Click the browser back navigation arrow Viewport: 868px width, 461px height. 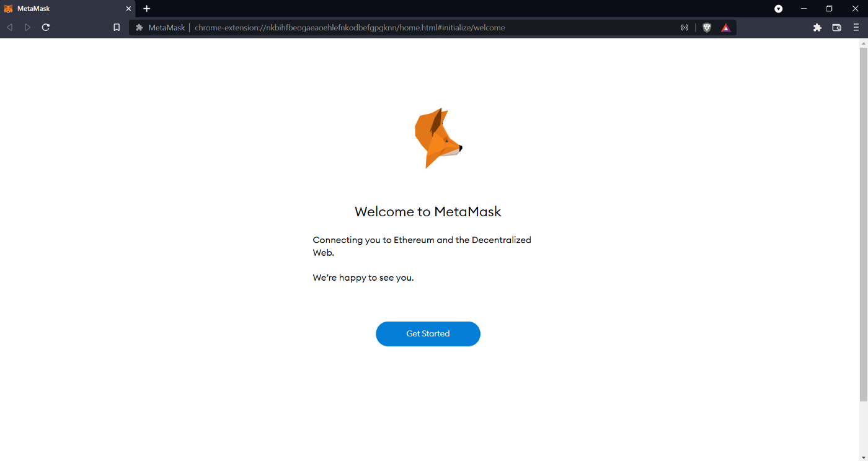9,27
